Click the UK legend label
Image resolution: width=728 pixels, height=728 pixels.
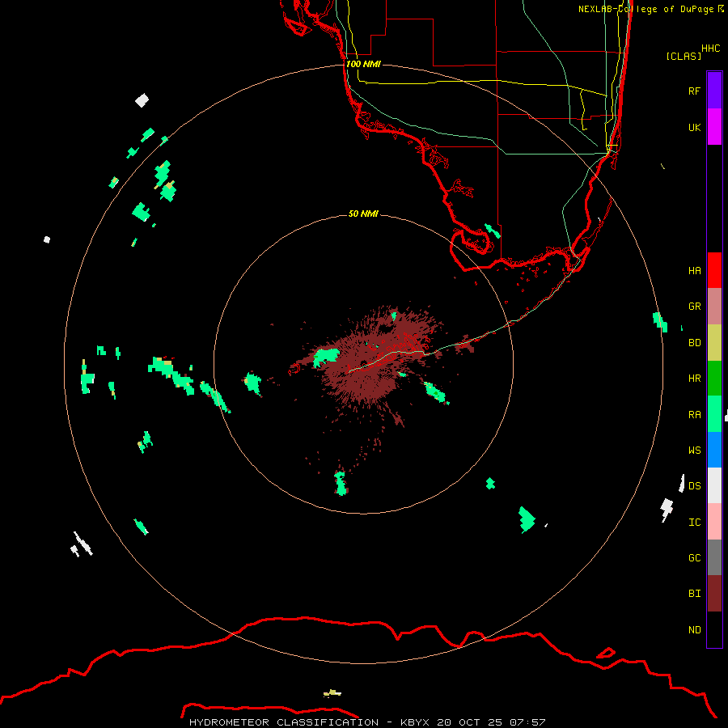click(x=694, y=127)
